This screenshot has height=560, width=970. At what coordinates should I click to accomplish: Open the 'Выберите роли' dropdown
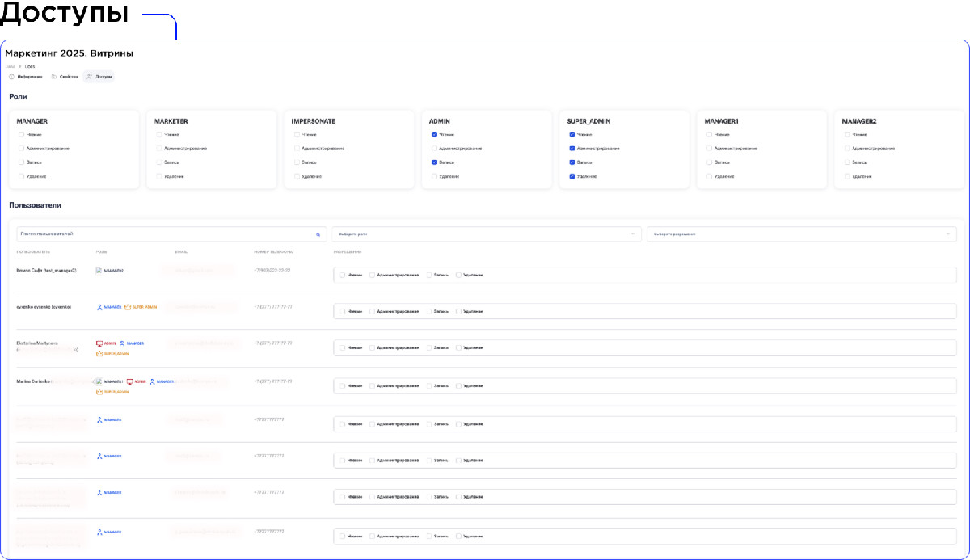click(x=485, y=234)
